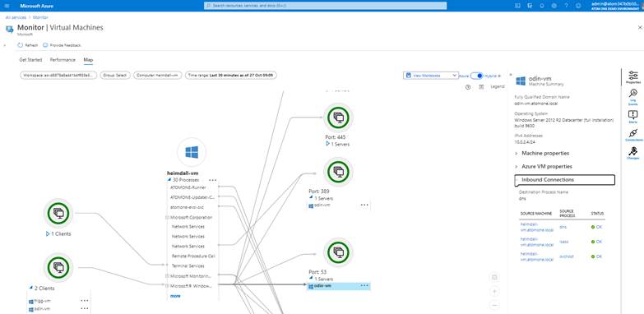Open the map Legend
The width and height of the screenshot is (644, 314).
tap(498, 87)
